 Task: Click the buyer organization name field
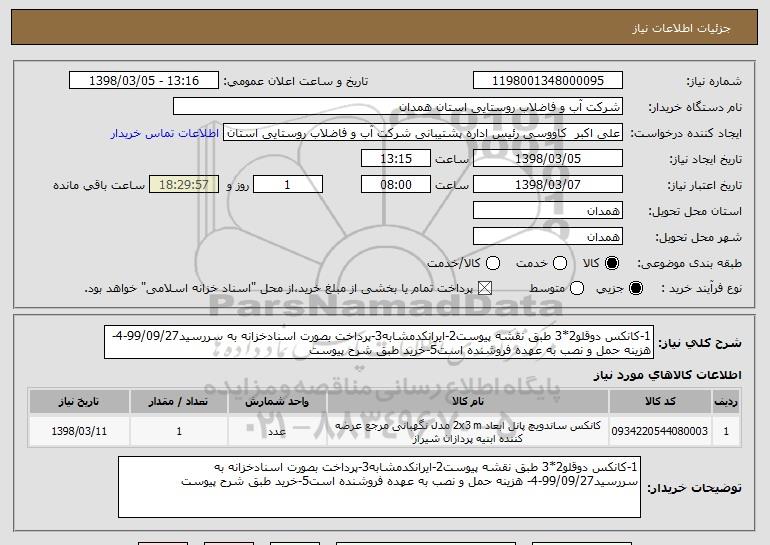pyautogui.click(x=398, y=107)
